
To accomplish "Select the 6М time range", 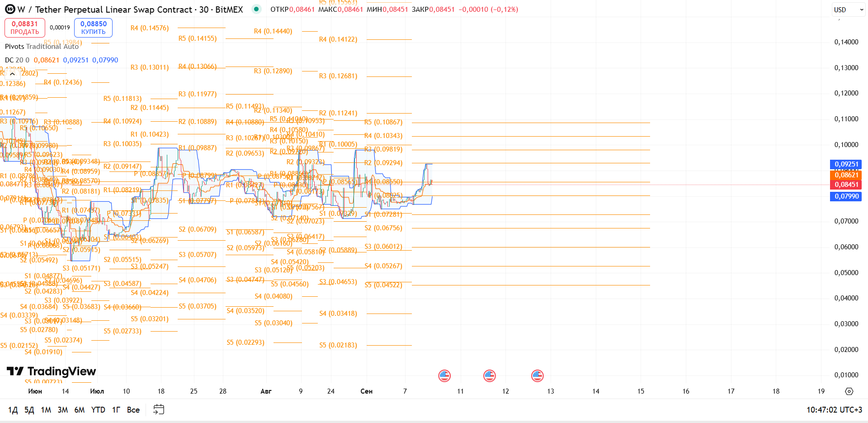I will pyautogui.click(x=80, y=410).
